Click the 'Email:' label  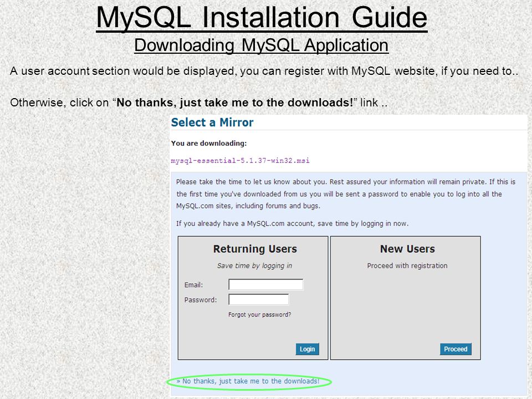coord(193,285)
